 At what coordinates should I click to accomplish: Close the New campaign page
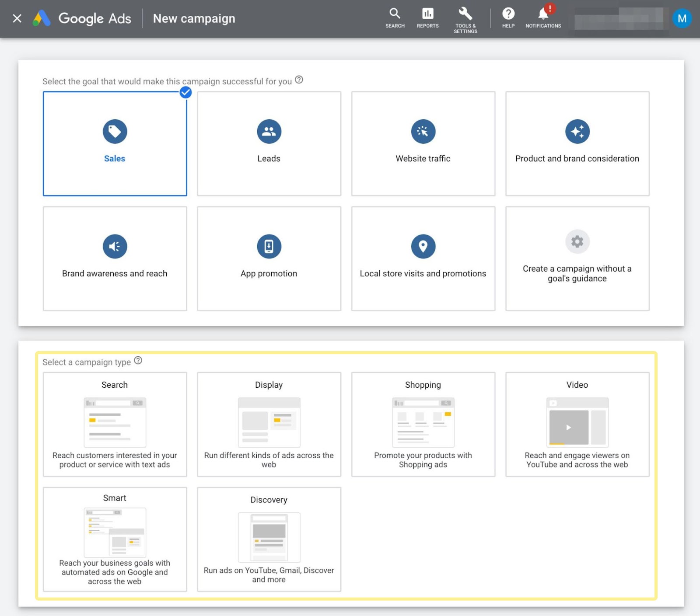tap(17, 18)
